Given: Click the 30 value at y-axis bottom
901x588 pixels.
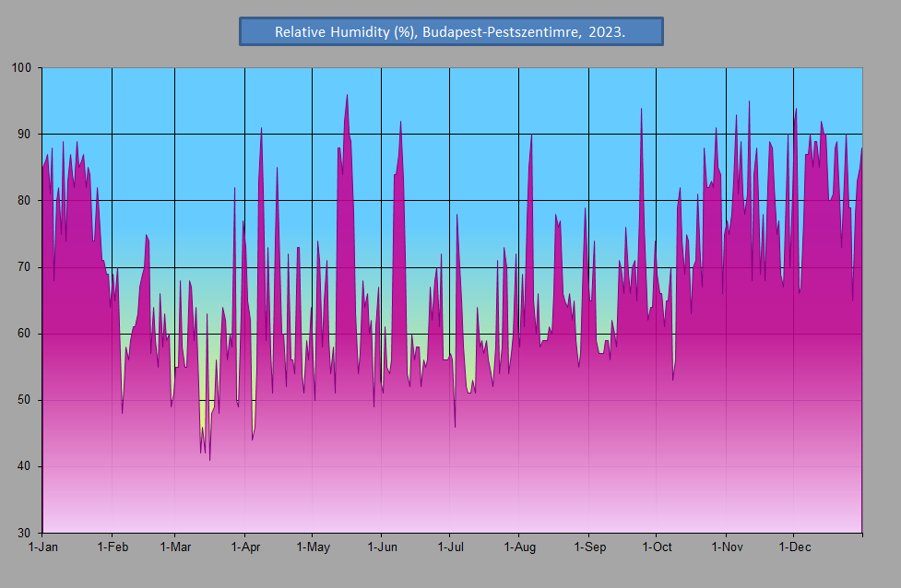Looking at the screenshot, I should pyautogui.click(x=24, y=532).
